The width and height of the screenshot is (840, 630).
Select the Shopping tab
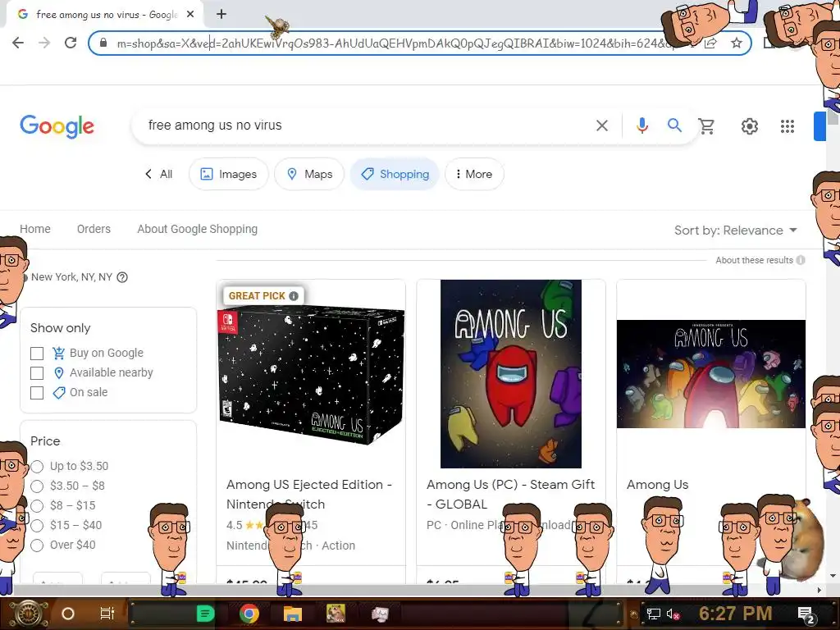pos(395,174)
